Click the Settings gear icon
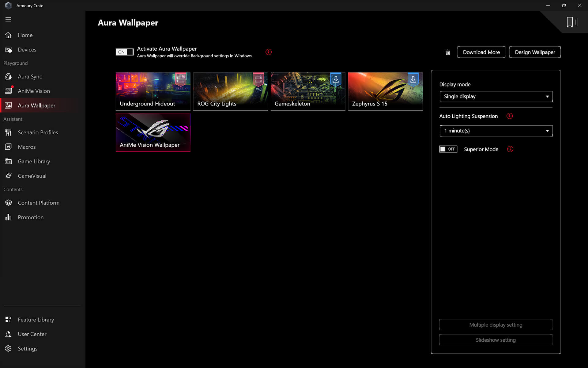 [8, 349]
